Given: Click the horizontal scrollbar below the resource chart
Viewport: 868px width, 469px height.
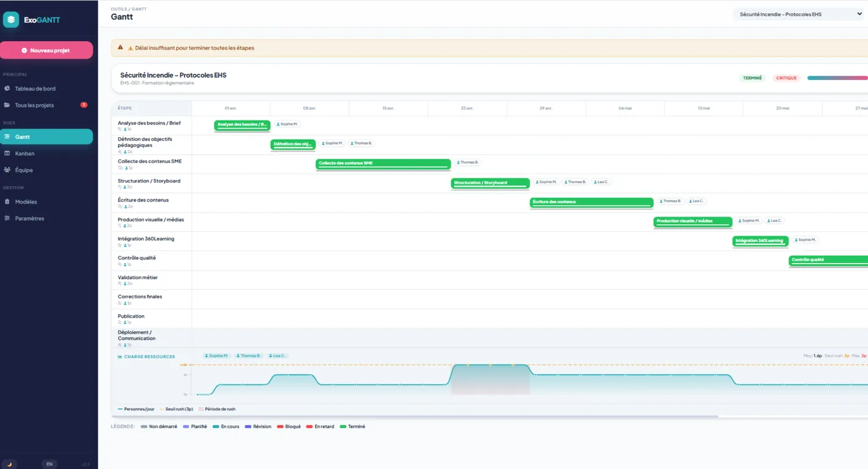Looking at the screenshot, I should tap(414, 416).
